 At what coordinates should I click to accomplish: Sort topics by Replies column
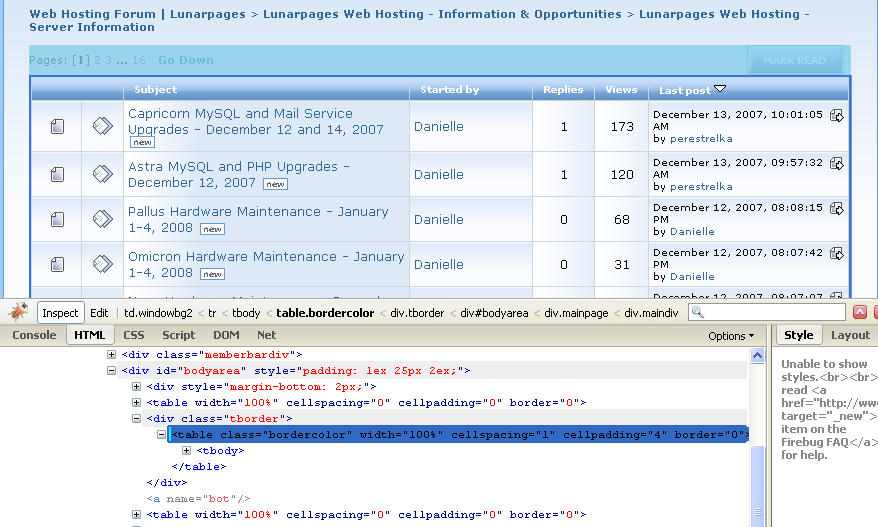pyautogui.click(x=563, y=89)
